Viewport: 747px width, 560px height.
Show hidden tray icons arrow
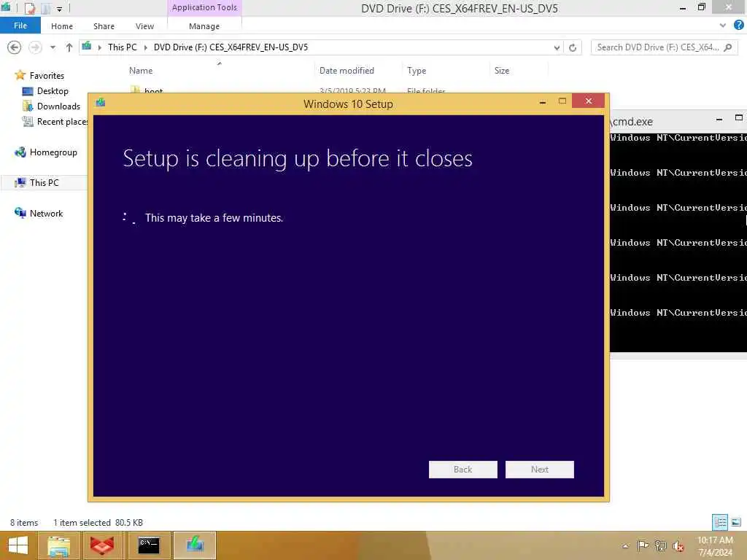625,546
